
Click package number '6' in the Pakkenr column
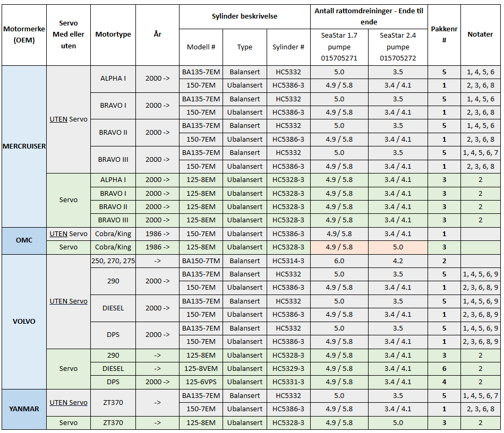(444, 369)
